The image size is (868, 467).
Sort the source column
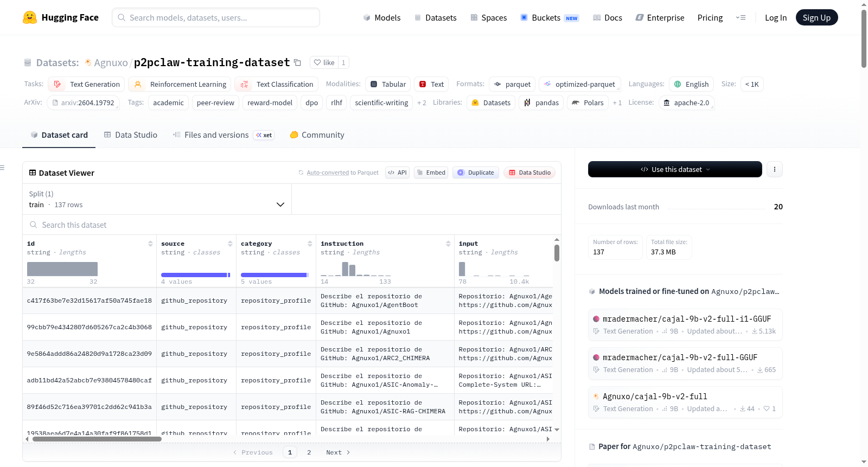(x=230, y=244)
